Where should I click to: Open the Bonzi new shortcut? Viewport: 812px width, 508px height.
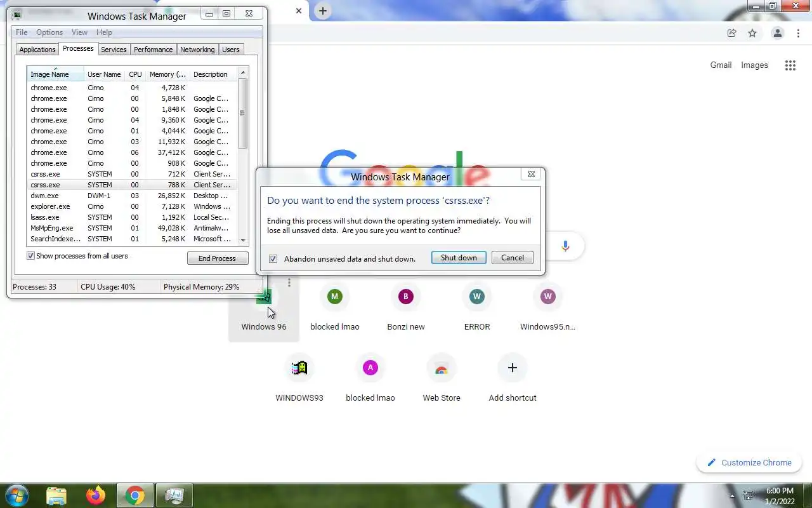pyautogui.click(x=406, y=308)
